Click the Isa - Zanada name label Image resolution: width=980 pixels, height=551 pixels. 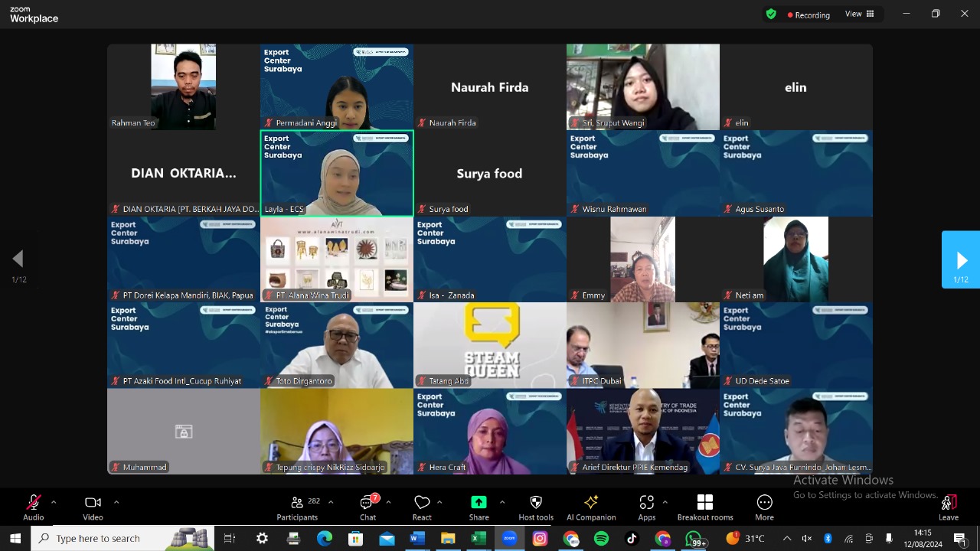pyautogui.click(x=452, y=295)
